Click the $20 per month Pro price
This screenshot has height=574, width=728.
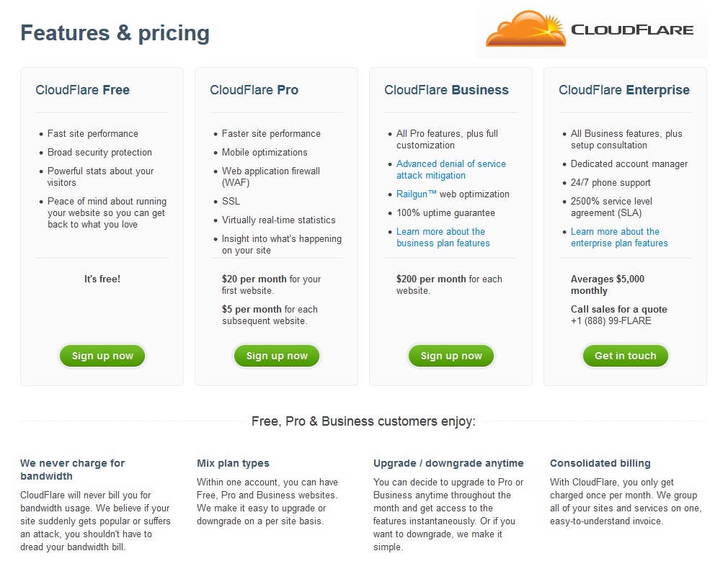254,279
